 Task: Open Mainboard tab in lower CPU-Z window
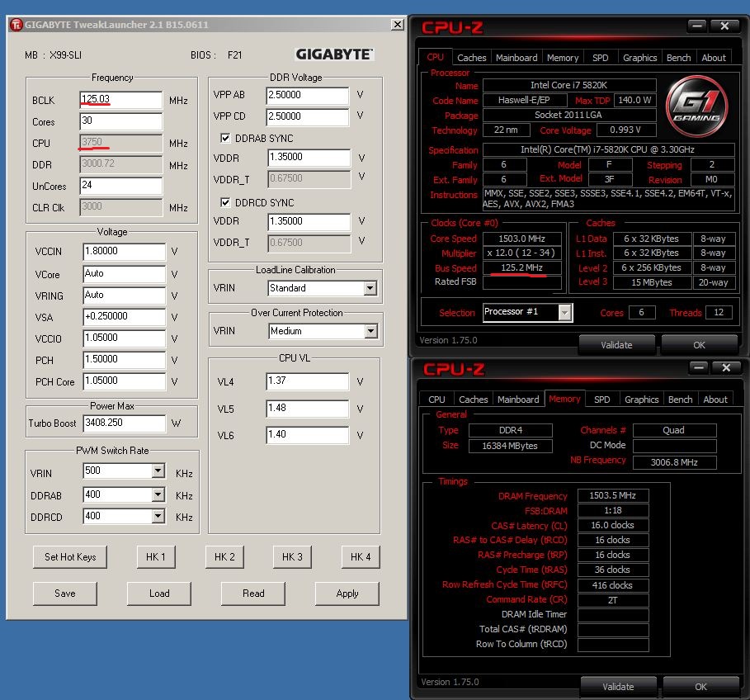coord(518,400)
